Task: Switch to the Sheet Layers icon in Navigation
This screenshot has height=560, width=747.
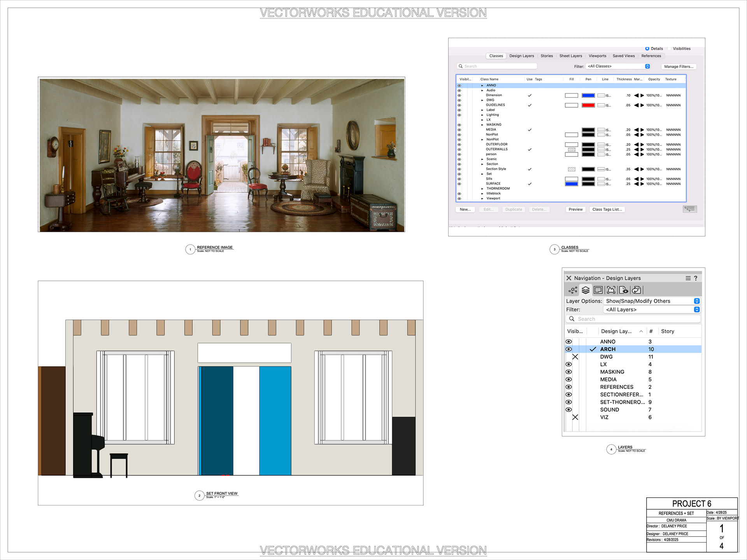Action: [598, 290]
